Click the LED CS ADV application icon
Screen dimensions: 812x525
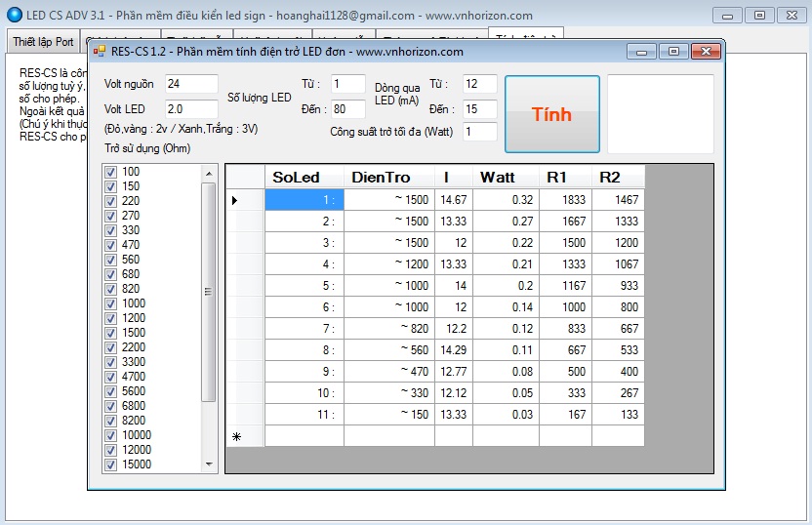click(14, 15)
